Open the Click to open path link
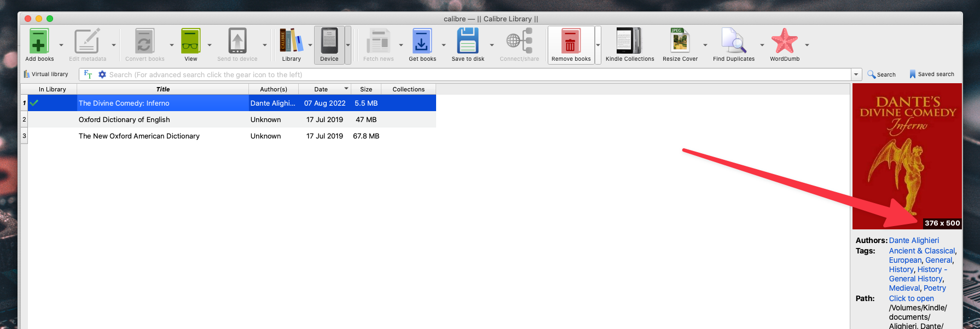980x329 pixels. (x=911, y=298)
